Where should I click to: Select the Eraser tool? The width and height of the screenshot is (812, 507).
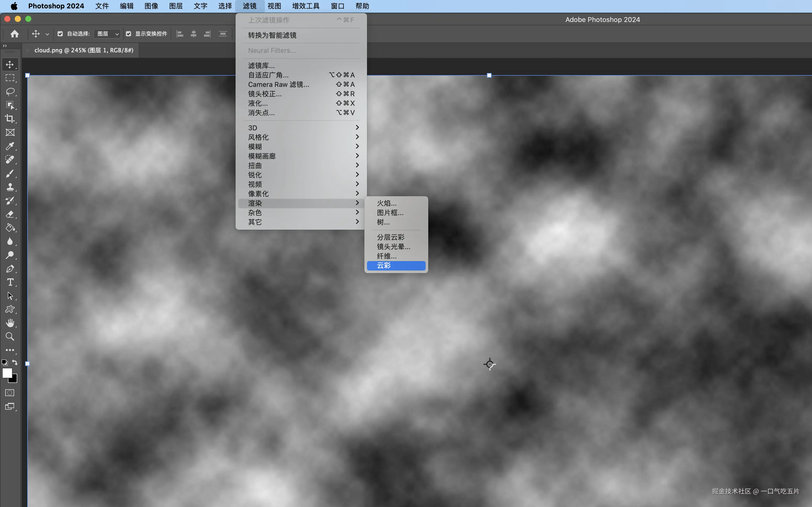[x=10, y=214]
